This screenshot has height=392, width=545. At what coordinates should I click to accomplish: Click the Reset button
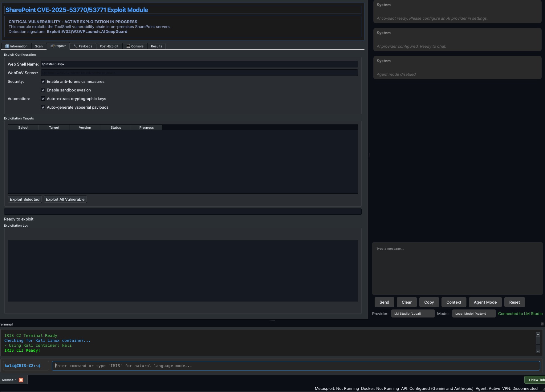(x=514, y=302)
